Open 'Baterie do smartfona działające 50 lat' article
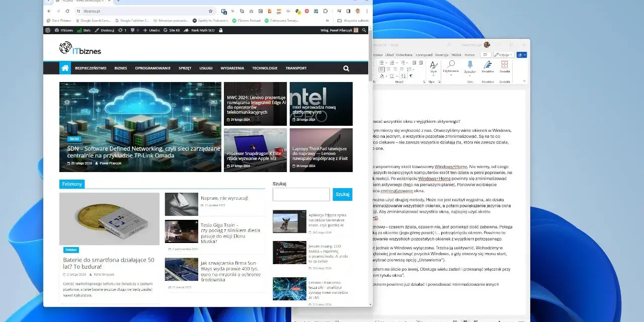 pos(109,263)
